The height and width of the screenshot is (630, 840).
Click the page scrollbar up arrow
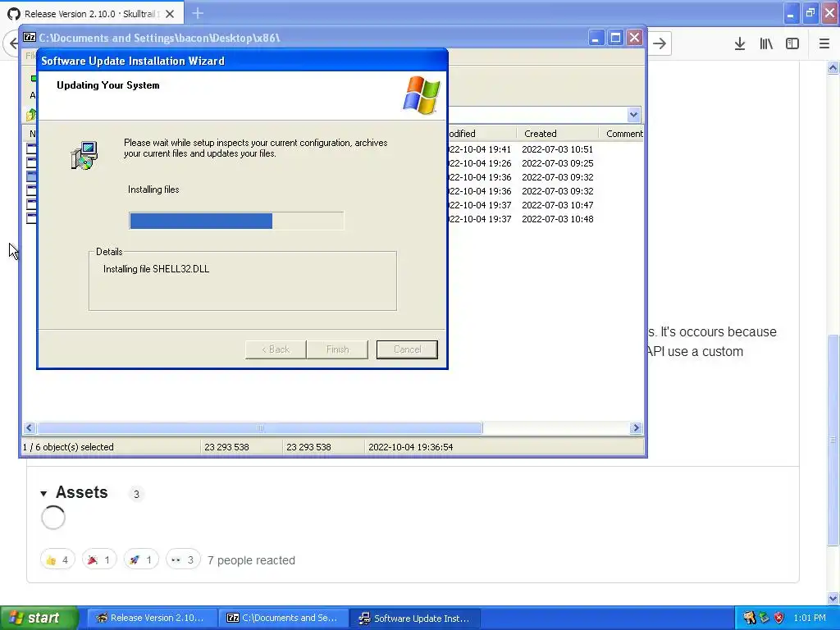(833, 67)
